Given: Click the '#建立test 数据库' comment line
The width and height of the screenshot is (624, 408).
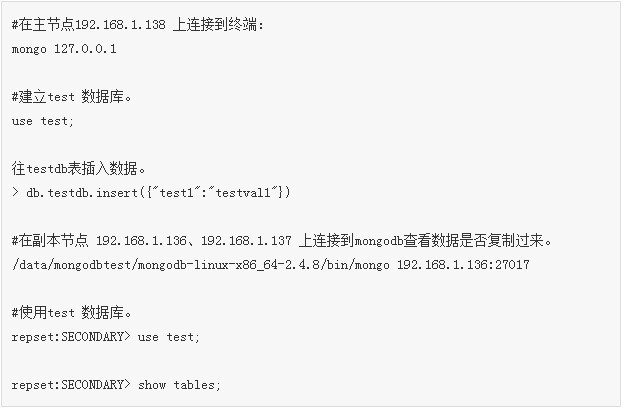Looking at the screenshot, I should (x=72, y=97).
